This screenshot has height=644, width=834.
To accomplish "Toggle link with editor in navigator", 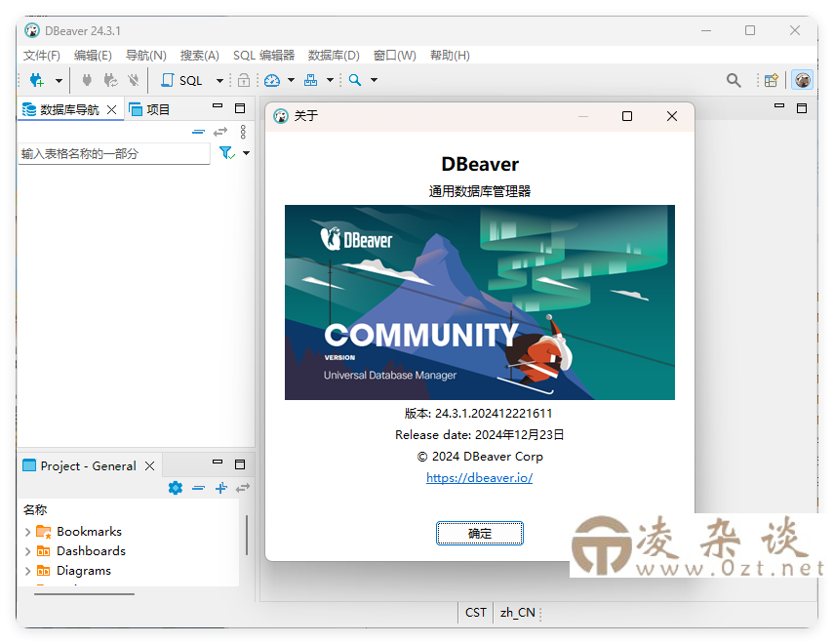I will coord(220,132).
